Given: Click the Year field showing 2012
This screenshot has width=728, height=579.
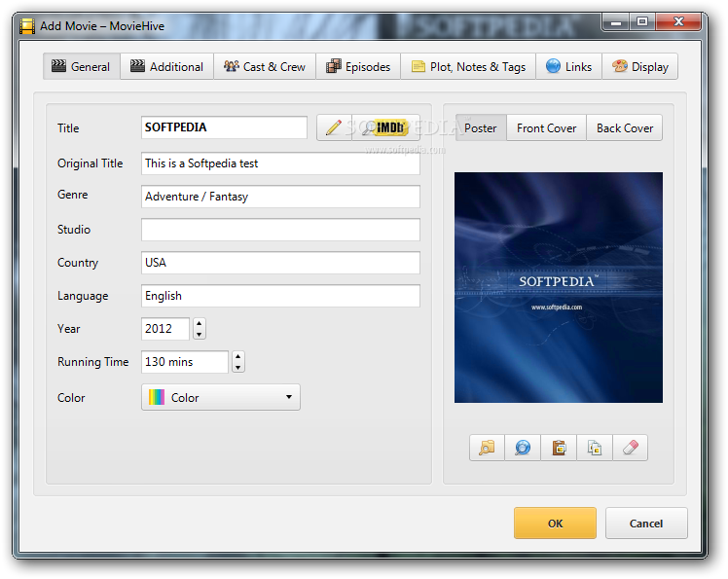Looking at the screenshot, I should tap(165, 329).
